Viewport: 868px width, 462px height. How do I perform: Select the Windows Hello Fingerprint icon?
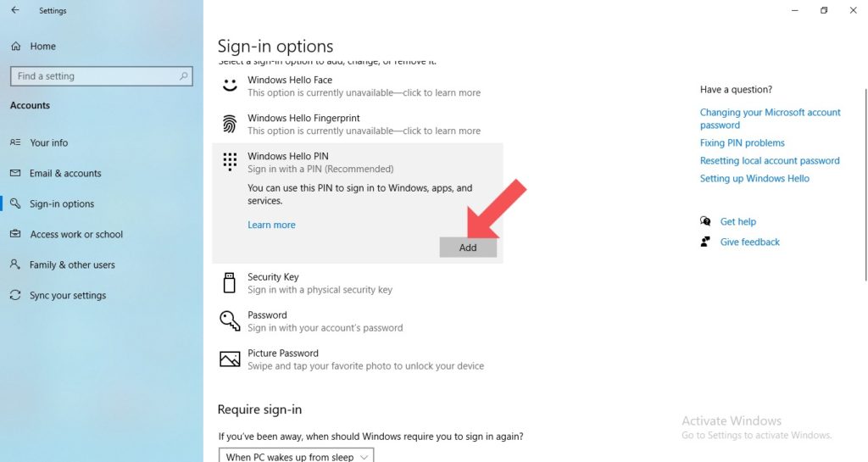pyautogui.click(x=230, y=124)
